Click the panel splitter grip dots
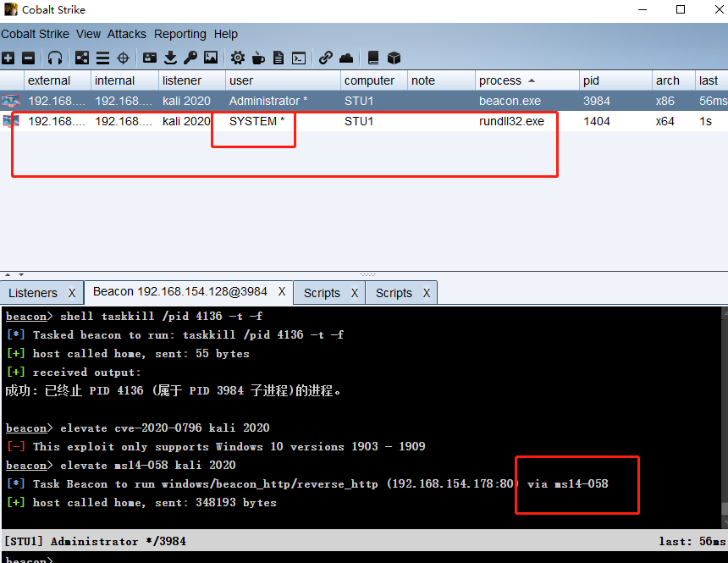This screenshot has height=563, width=728. (x=367, y=274)
